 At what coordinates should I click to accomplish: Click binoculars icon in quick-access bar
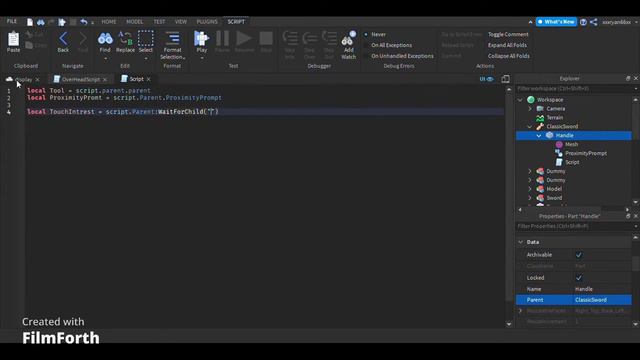[x=41, y=22]
